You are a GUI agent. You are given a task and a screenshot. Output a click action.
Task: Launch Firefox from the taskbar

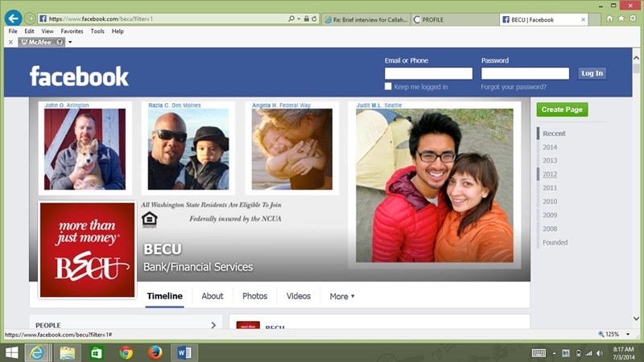(155, 352)
